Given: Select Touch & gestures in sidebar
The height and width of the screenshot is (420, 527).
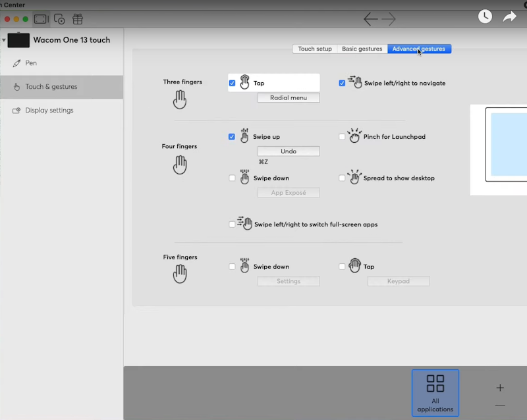Looking at the screenshot, I should pyautogui.click(x=62, y=87).
